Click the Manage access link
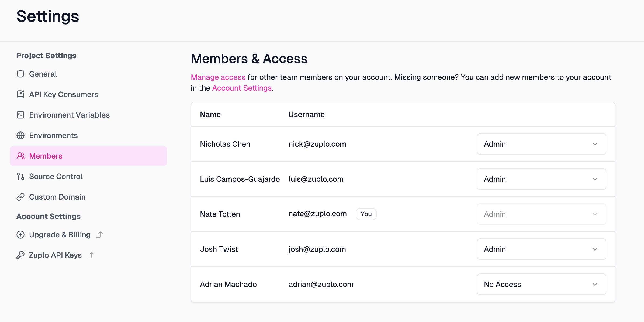This screenshot has height=322, width=644. tap(218, 77)
